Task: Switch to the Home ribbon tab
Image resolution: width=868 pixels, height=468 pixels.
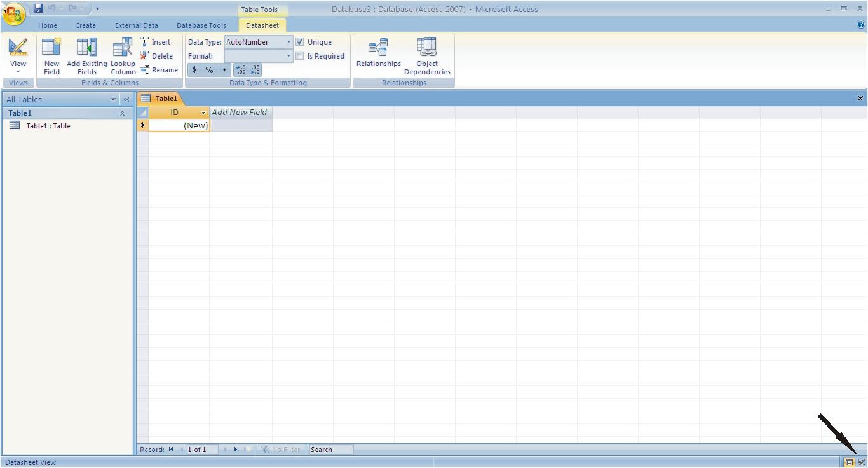Action: (x=48, y=25)
